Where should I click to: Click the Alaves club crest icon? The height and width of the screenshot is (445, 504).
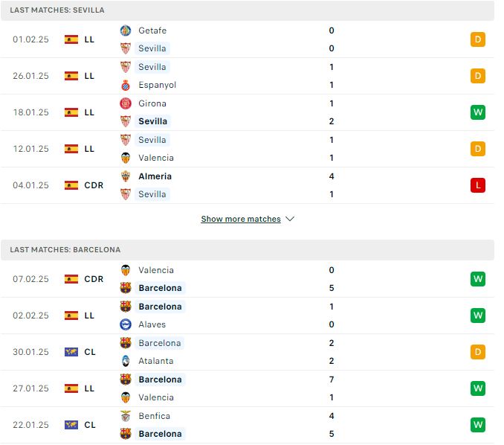tap(126, 324)
